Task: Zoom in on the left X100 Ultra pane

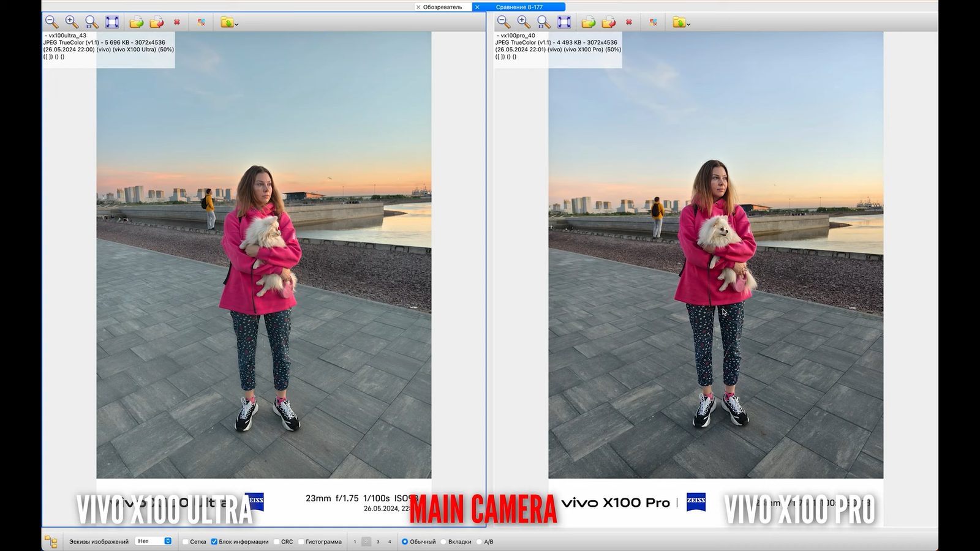Action: pyautogui.click(x=72, y=22)
